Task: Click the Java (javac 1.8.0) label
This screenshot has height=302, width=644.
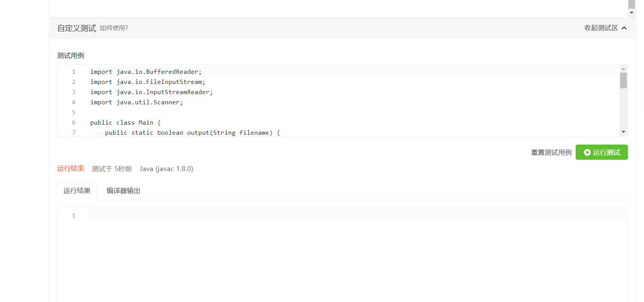Action: click(166, 169)
